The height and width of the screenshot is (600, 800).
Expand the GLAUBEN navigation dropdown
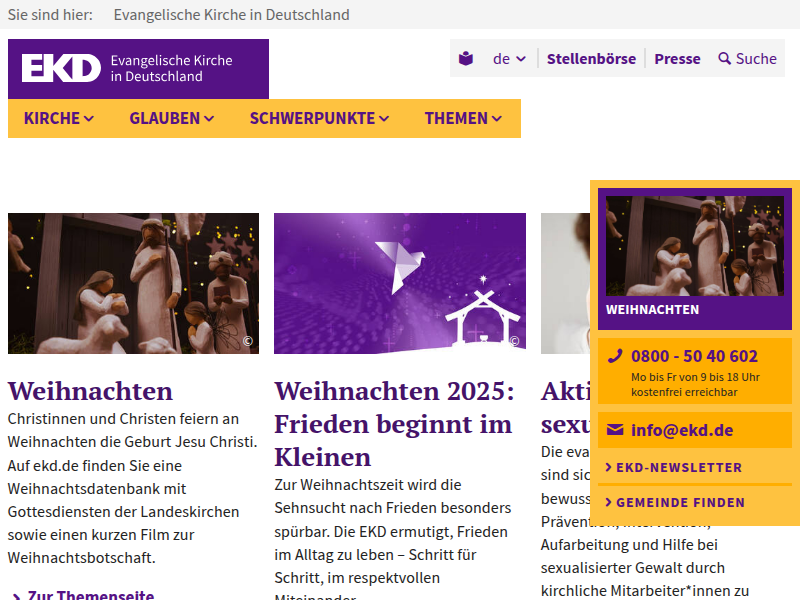171,118
